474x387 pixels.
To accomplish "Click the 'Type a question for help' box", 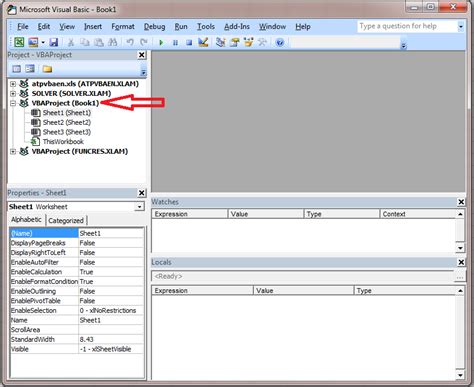I will (x=407, y=26).
